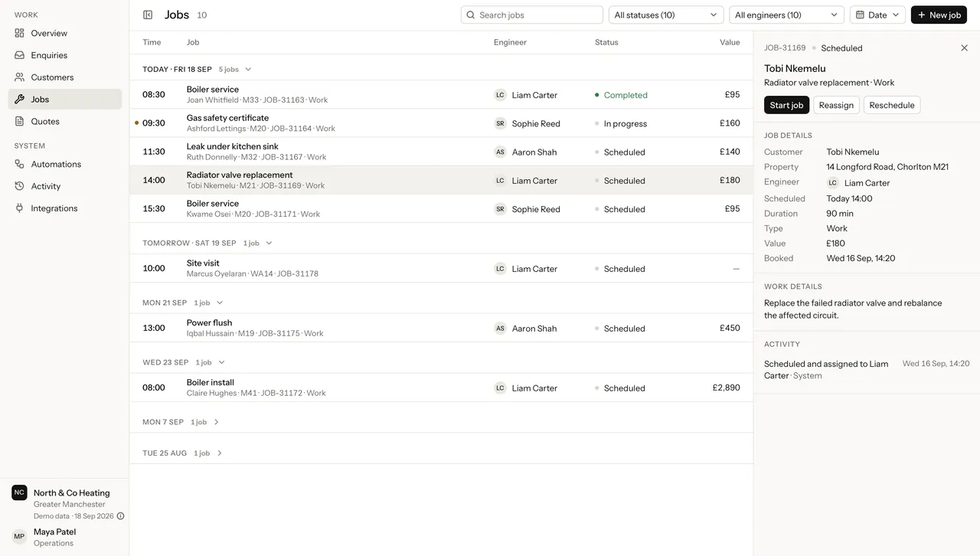This screenshot has height=556, width=980.
Task: Click the Engineer column header
Action: coord(510,42)
